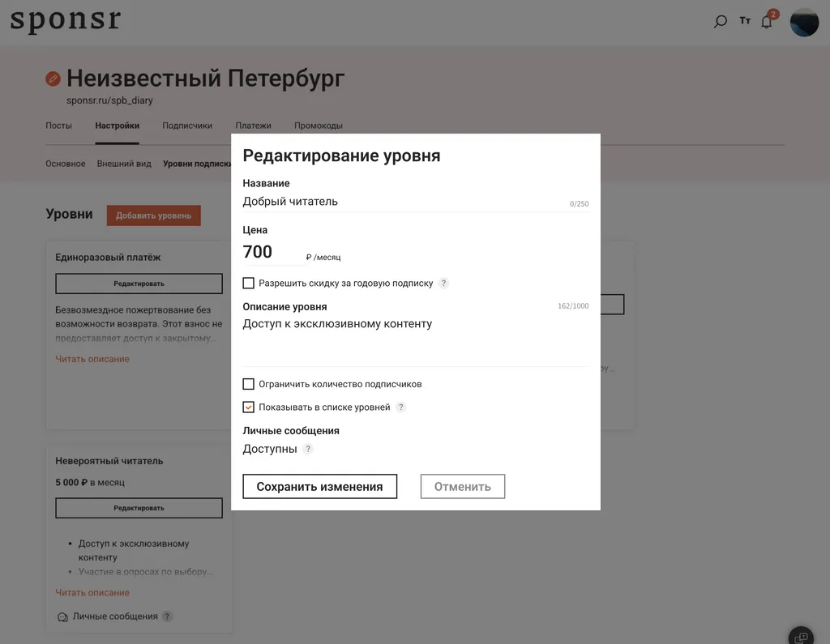This screenshot has height=644, width=830.
Task: Open the Промокоды tab
Action: (318, 126)
